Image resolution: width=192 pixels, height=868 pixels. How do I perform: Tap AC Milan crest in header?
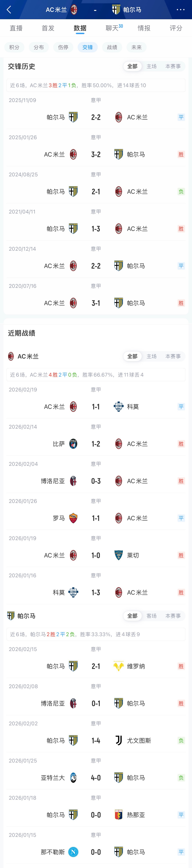pos(74,10)
